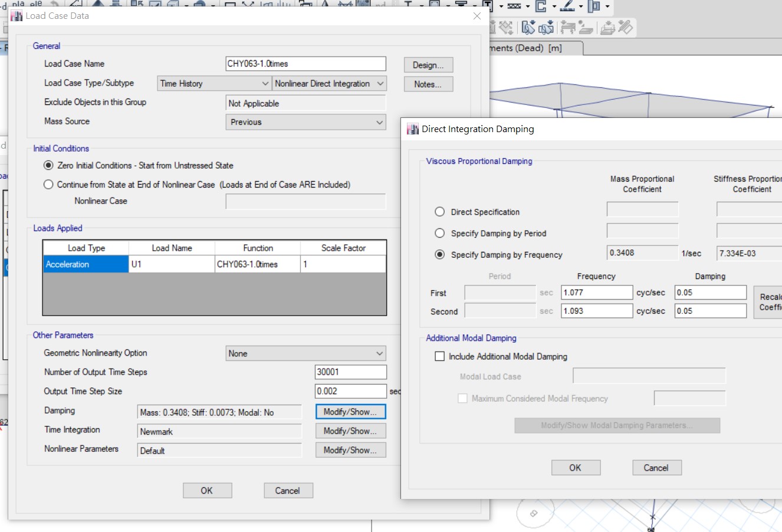Open Geometric Nonlinearity Option dropdown
Viewport: 782px width, 532px height.
tap(305, 353)
